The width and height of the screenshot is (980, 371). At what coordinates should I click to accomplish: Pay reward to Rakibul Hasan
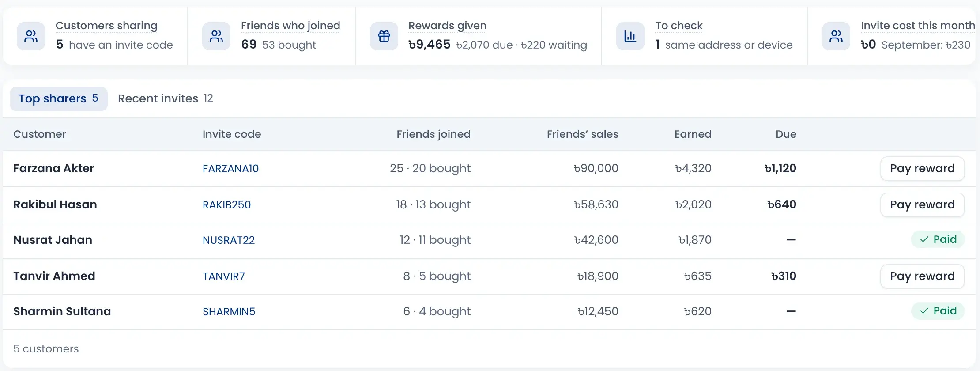click(x=922, y=204)
